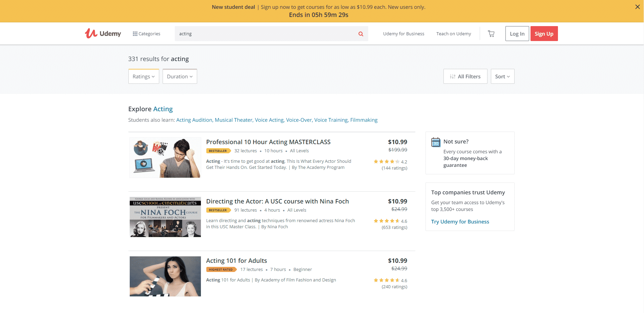Screen dimensions: 644x313
Task: Click the struck-through $199.99 price
Action: 398,150
